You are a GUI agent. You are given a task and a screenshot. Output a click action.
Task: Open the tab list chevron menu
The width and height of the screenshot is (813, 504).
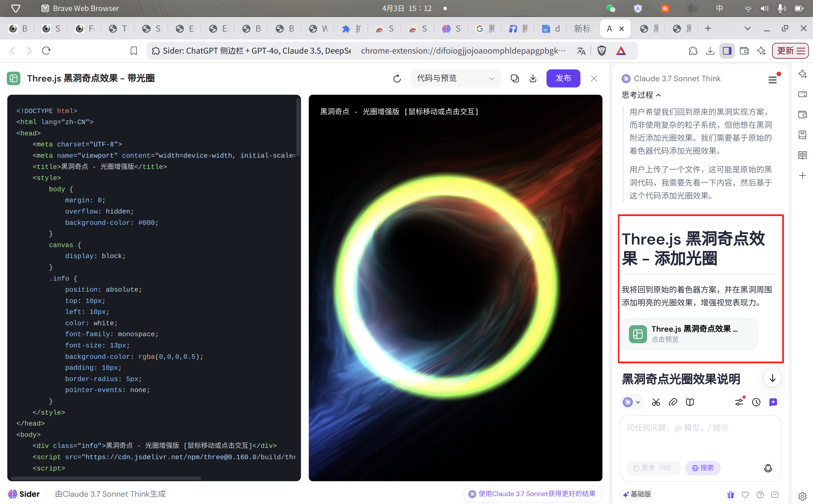[747, 29]
